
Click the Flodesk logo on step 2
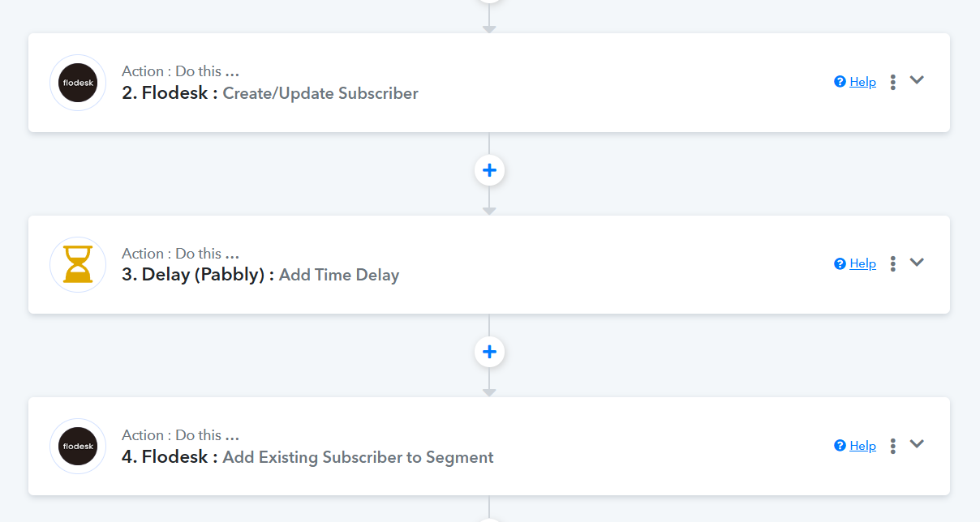78,83
